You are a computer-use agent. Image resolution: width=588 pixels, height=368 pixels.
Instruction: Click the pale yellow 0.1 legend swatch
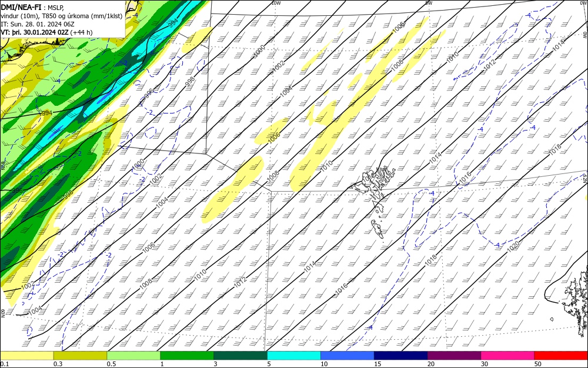tap(27, 356)
